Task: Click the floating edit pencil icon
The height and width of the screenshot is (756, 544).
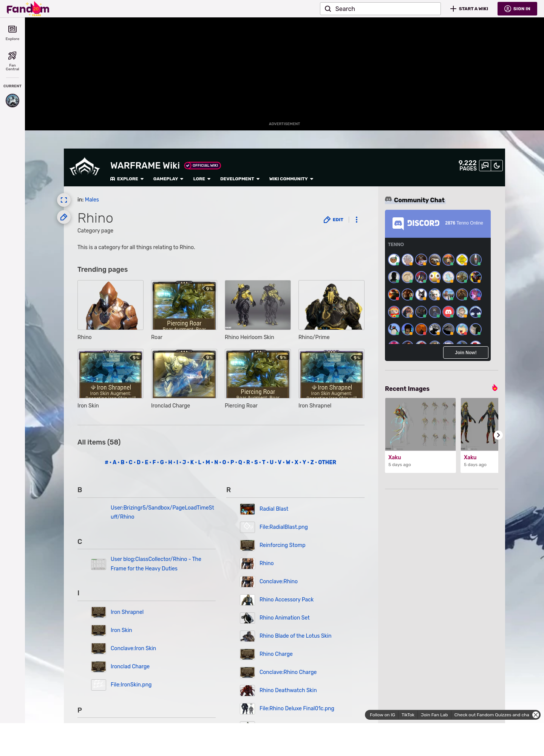Action: 64,217
